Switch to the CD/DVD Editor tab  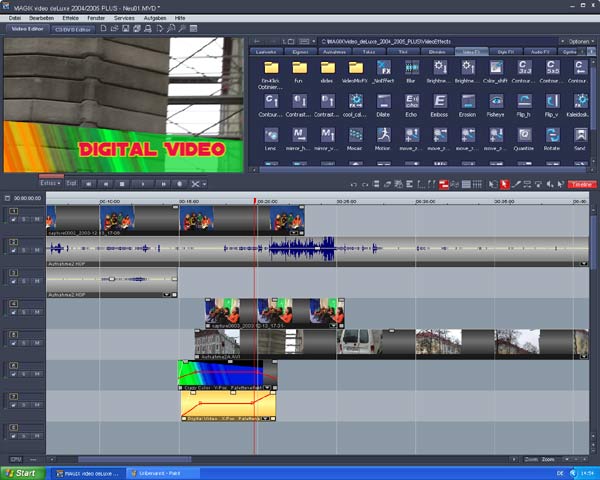(x=73, y=29)
